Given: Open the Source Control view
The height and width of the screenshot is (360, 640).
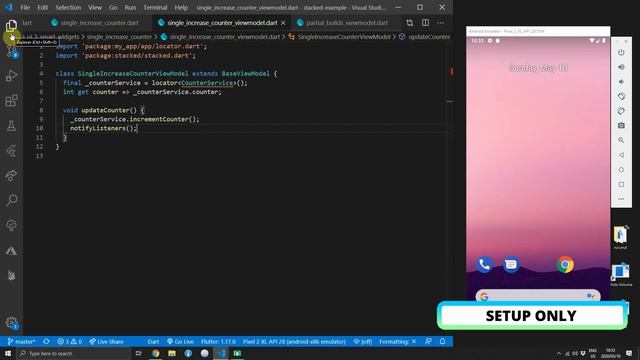Looking at the screenshot, I should click(11, 51).
